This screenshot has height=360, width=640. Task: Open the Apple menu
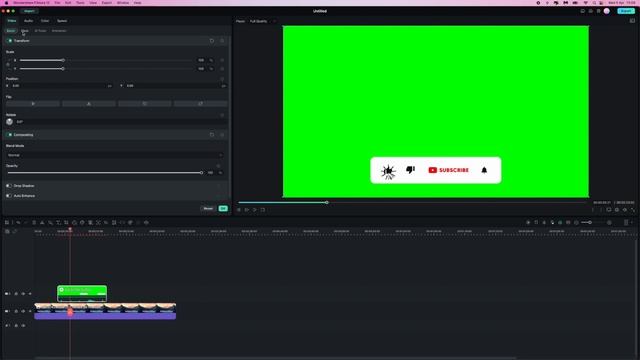point(6,3)
